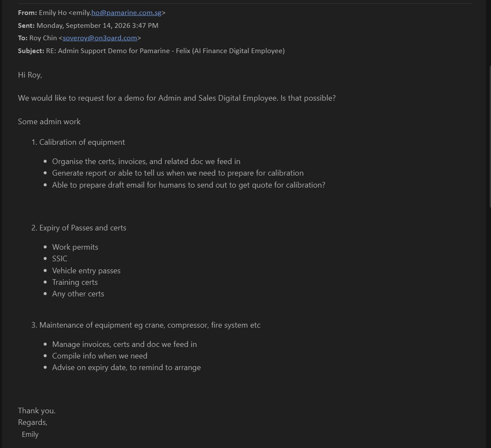Image resolution: width=491 pixels, height=448 pixels.
Task: Select list item 'Expiry of Passes and certs'
Action: (x=83, y=228)
